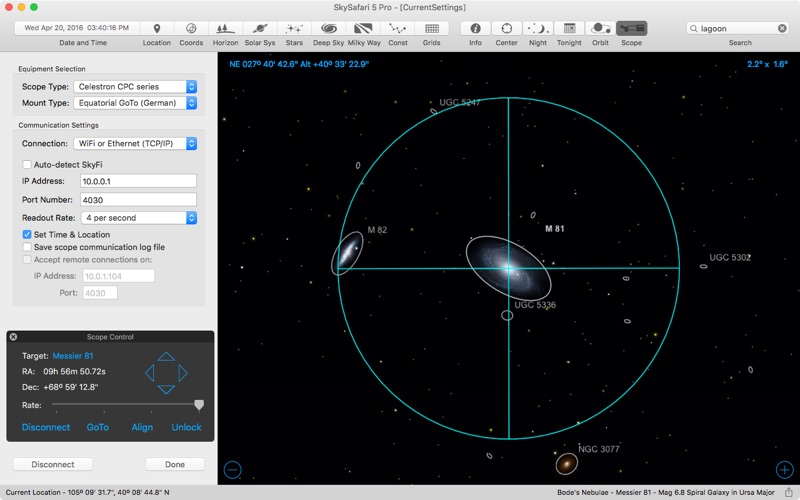The image size is (800, 500).
Task: Enable the Auto-detect SkyFi checkbox
Action: tap(27, 165)
